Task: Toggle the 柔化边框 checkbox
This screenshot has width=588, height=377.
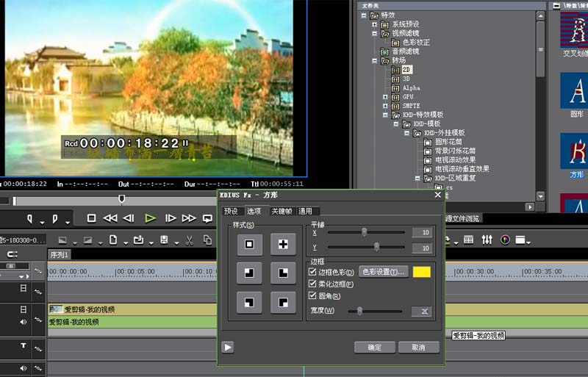Action: coord(312,283)
